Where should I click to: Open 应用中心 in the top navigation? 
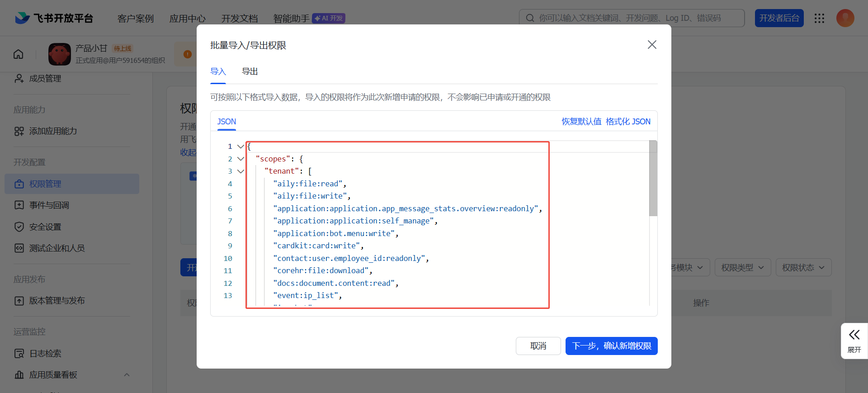pos(188,19)
